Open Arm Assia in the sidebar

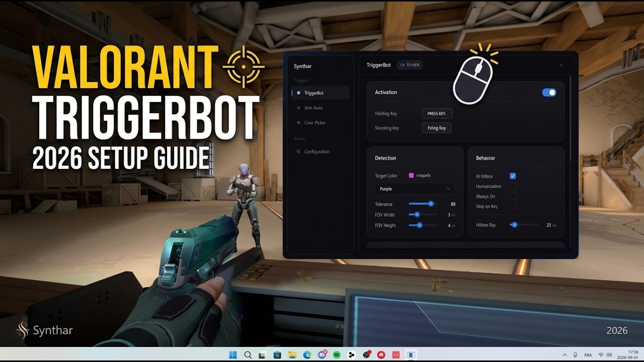(313, 108)
